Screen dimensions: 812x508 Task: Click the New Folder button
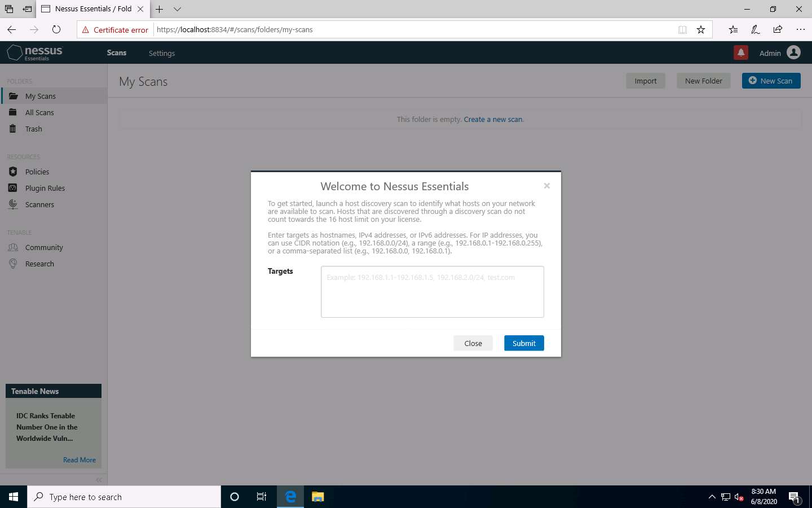point(704,81)
